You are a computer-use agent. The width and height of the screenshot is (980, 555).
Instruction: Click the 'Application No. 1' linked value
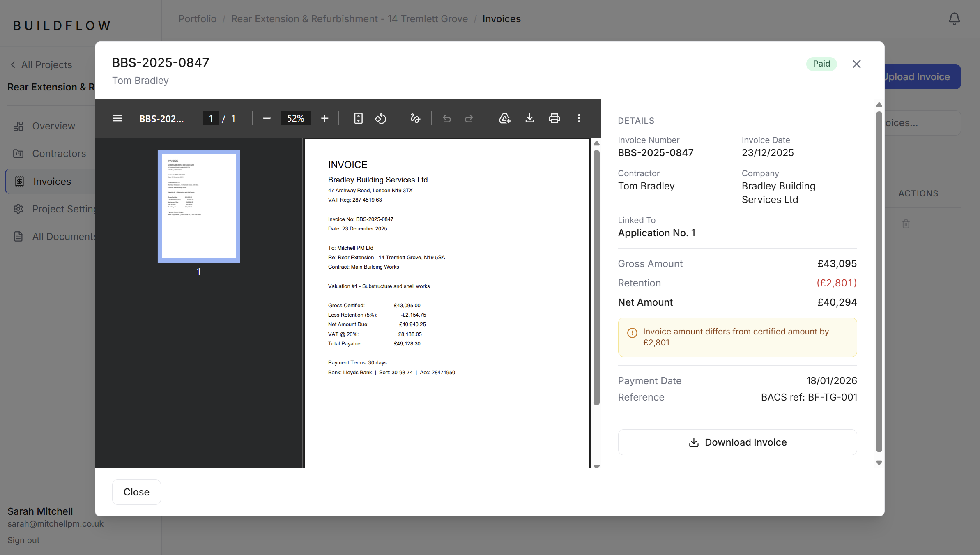click(656, 233)
